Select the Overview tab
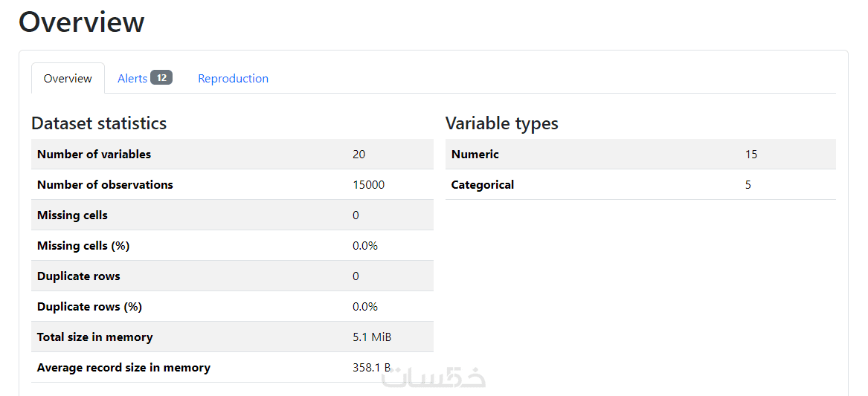 coord(68,78)
